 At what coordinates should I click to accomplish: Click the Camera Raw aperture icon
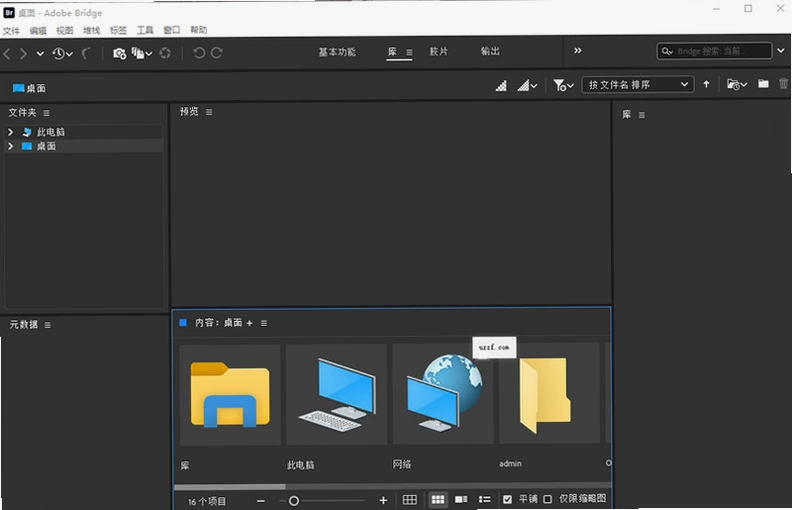click(x=165, y=53)
